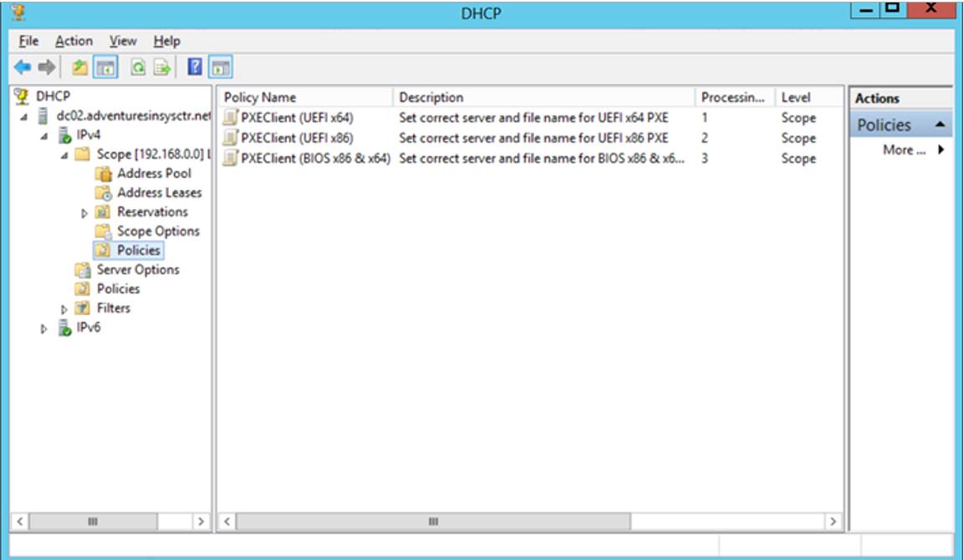This screenshot has height=560, width=964.
Task: Click the tree pane scroll left arrow
Action: pyautogui.click(x=20, y=522)
